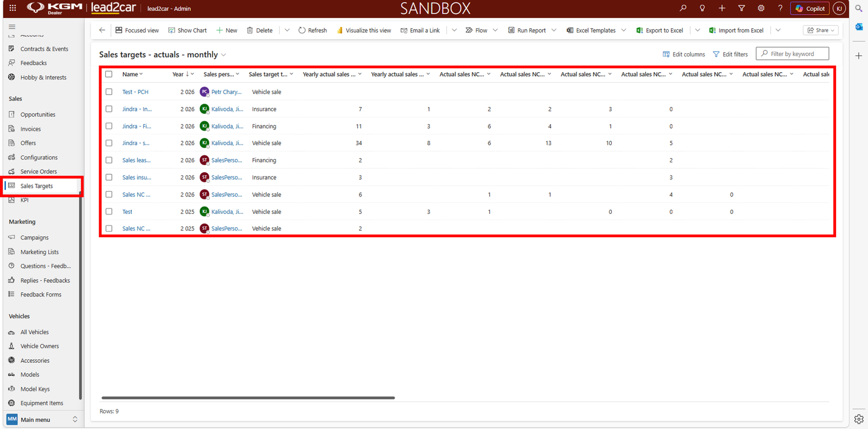Check the 2025 Test row checkbox
Screen dimensions: 868x429
click(x=109, y=212)
